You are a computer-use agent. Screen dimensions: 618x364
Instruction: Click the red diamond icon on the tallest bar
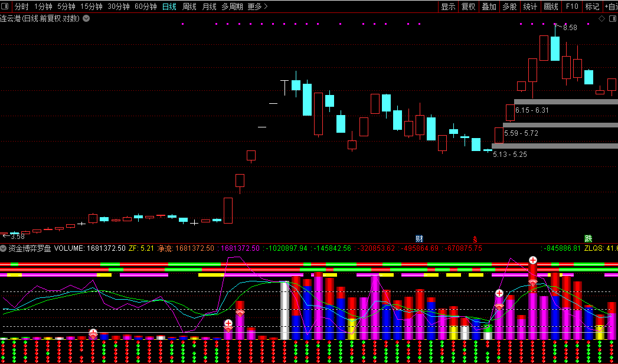pos(533,283)
